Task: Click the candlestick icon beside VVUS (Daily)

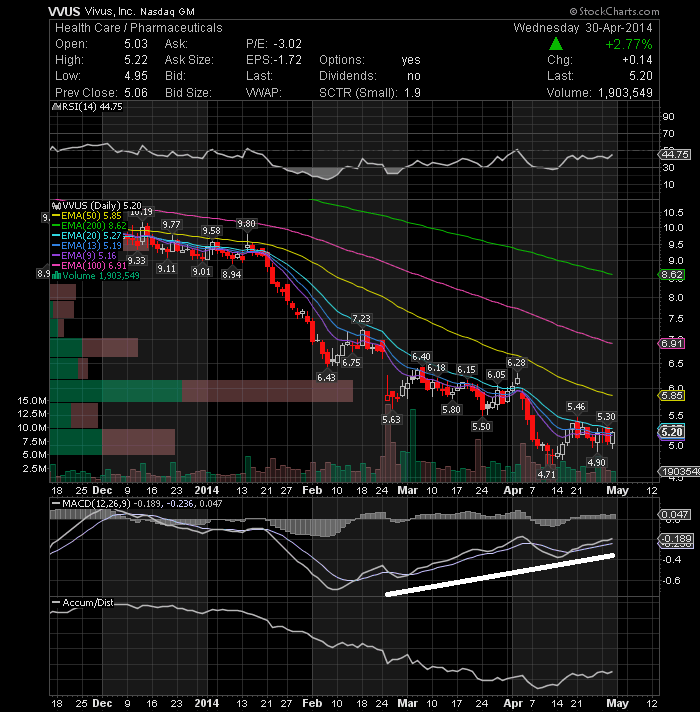Action: pyautogui.click(x=57, y=206)
